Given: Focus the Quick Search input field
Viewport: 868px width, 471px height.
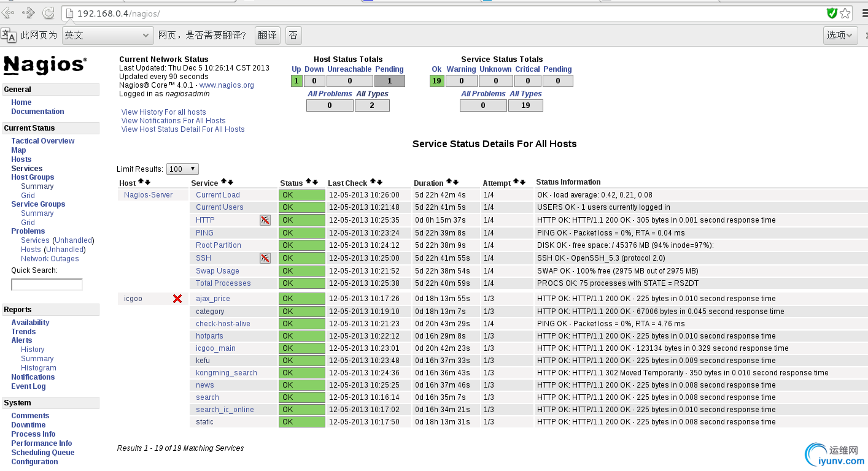Looking at the screenshot, I should click(x=47, y=285).
